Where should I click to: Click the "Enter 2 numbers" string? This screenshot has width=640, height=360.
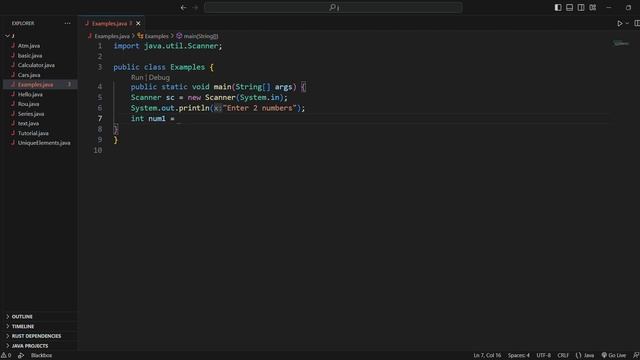pyautogui.click(x=259, y=108)
